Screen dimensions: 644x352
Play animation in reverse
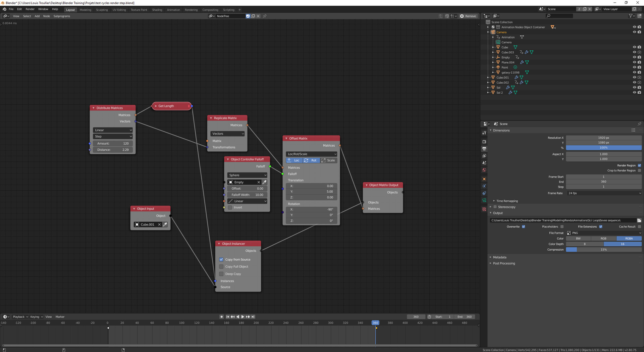(x=238, y=317)
